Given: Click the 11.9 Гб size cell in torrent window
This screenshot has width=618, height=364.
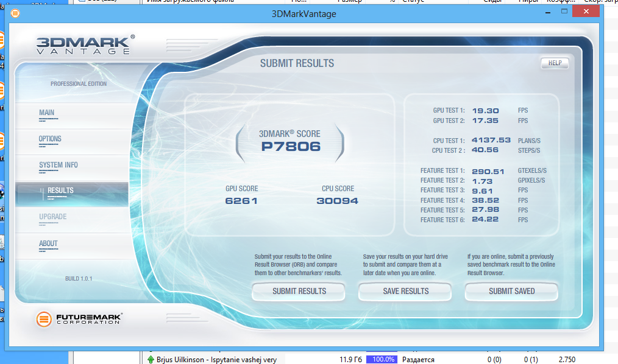Looking at the screenshot, I should click(x=350, y=359).
